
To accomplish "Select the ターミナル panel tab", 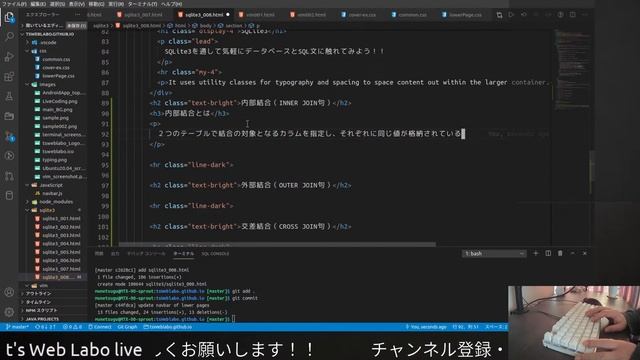I will pos(184,254).
